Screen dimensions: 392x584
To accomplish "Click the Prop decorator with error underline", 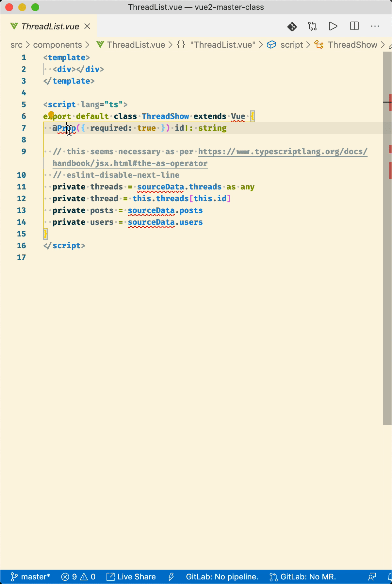I will pyautogui.click(x=66, y=128).
